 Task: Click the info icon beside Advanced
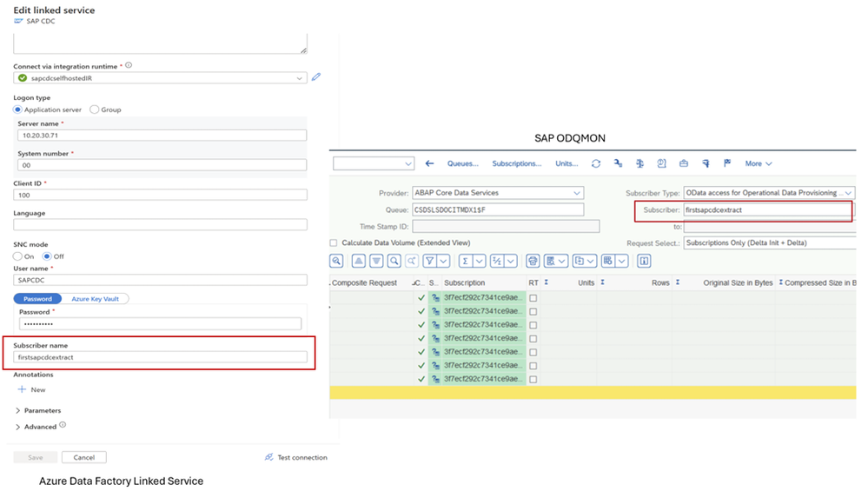click(x=63, y=425)
